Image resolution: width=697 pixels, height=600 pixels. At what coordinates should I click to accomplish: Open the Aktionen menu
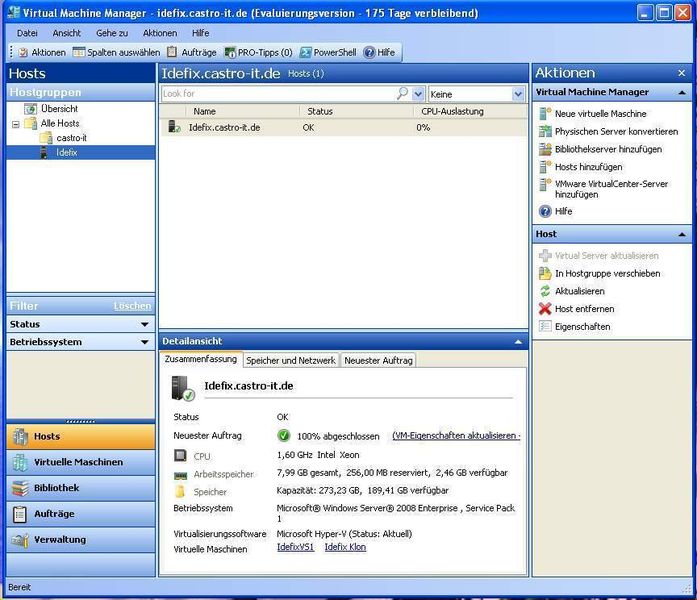pyautogui.click(x=160, y=33)
